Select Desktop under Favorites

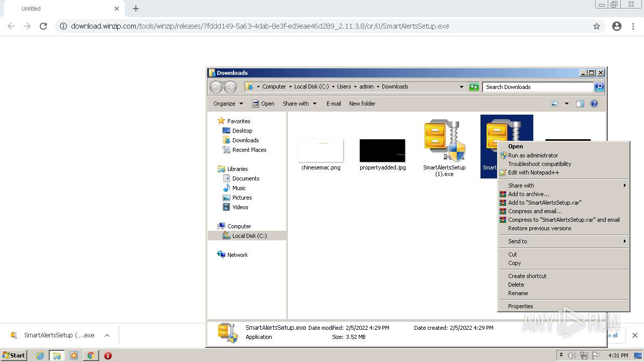tap(242, 131)
